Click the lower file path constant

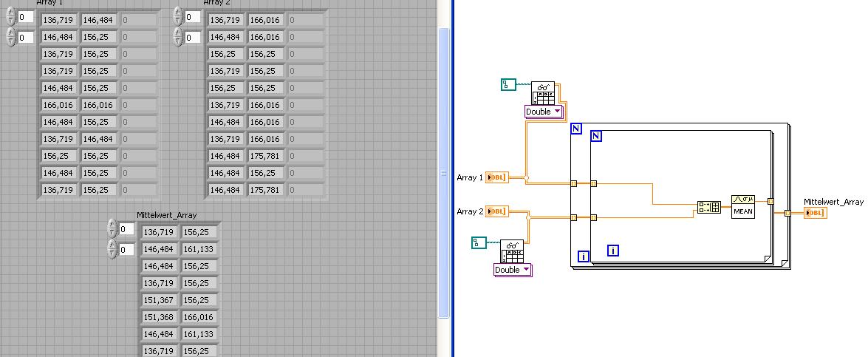tap(479, 242)
